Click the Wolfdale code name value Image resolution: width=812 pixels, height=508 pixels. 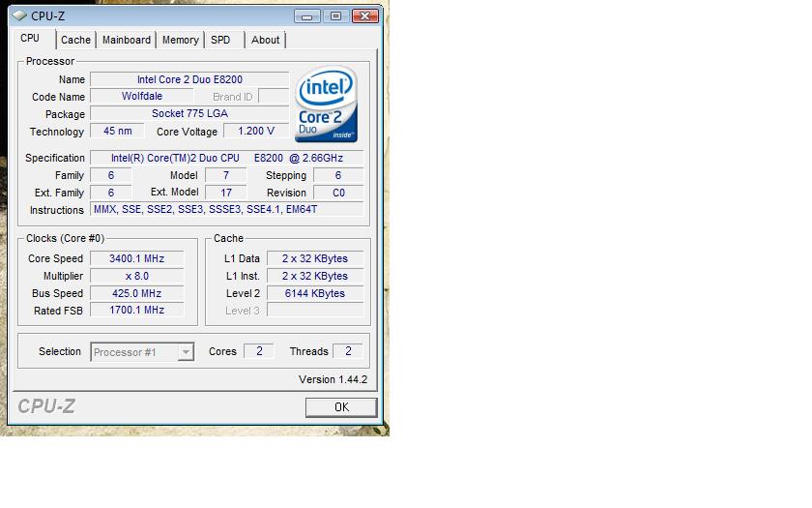[x=142, y=97]
